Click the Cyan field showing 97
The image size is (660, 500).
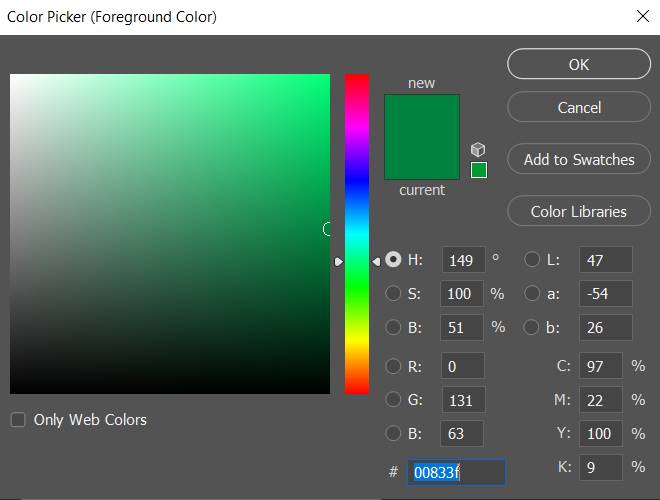point(601,366)
